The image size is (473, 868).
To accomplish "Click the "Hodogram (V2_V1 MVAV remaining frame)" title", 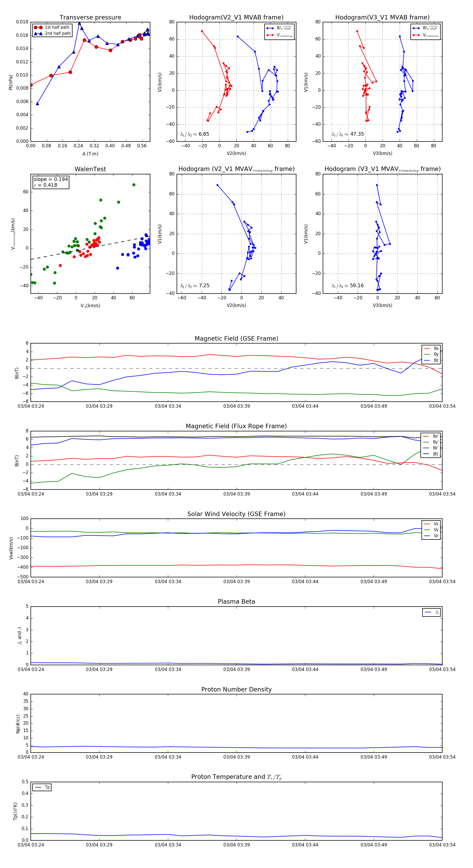I will tap(236, 169).
